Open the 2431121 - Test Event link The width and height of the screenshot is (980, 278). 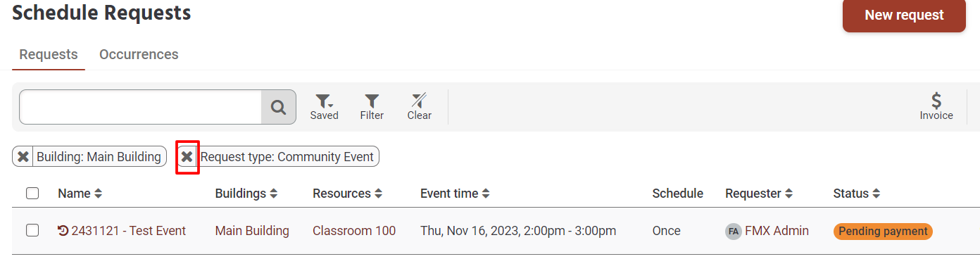click(x=129, y=231)
